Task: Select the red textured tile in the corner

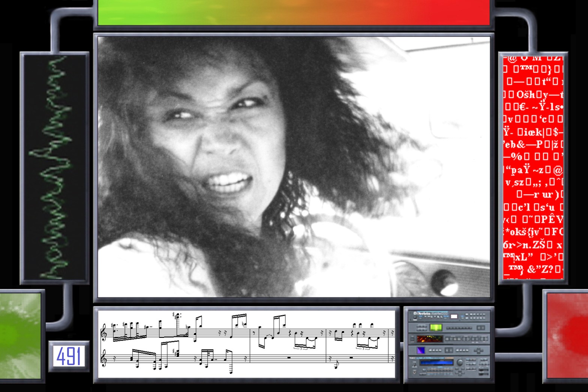Action: pos(567,336)
